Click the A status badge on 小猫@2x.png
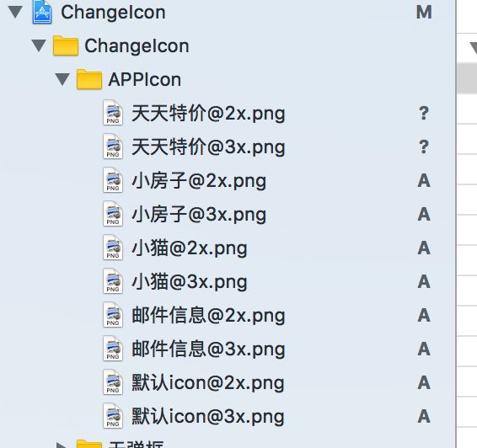 424,248
